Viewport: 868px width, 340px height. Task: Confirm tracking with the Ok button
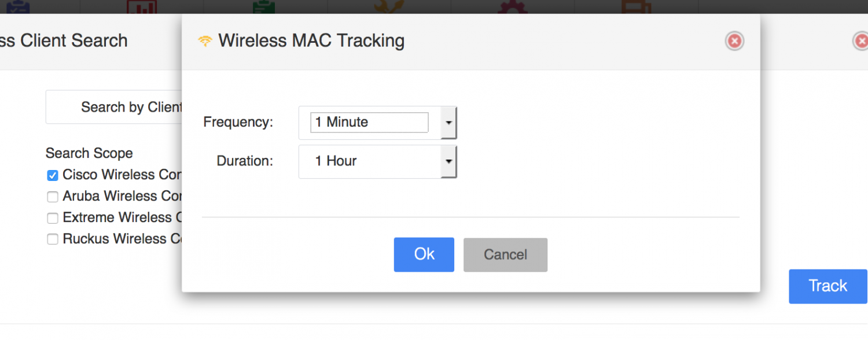point(424,254)
